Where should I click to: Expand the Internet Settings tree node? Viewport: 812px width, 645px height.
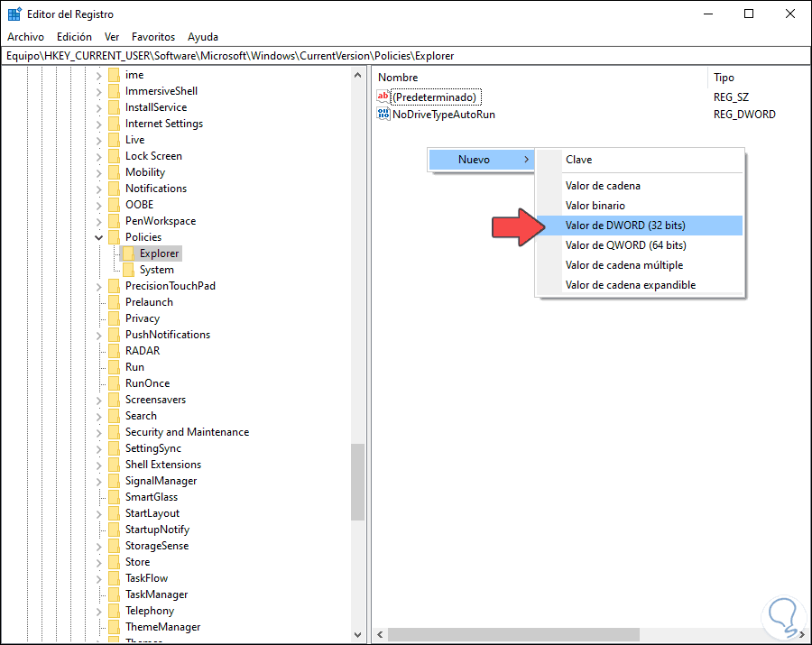click(98, 124)
